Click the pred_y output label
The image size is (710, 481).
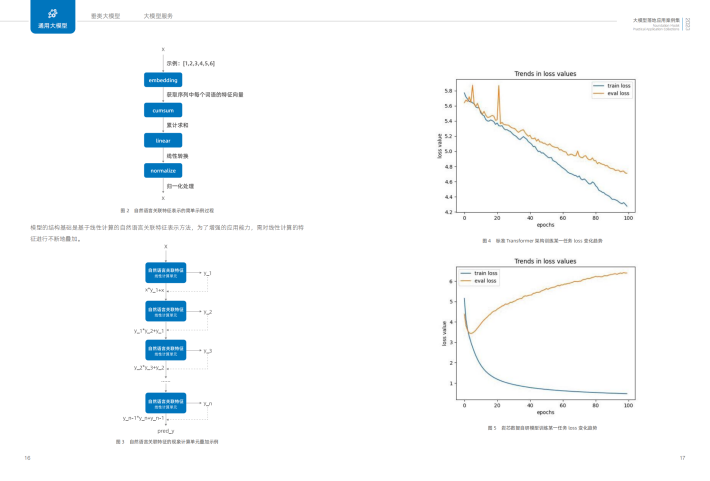point(166,431)
